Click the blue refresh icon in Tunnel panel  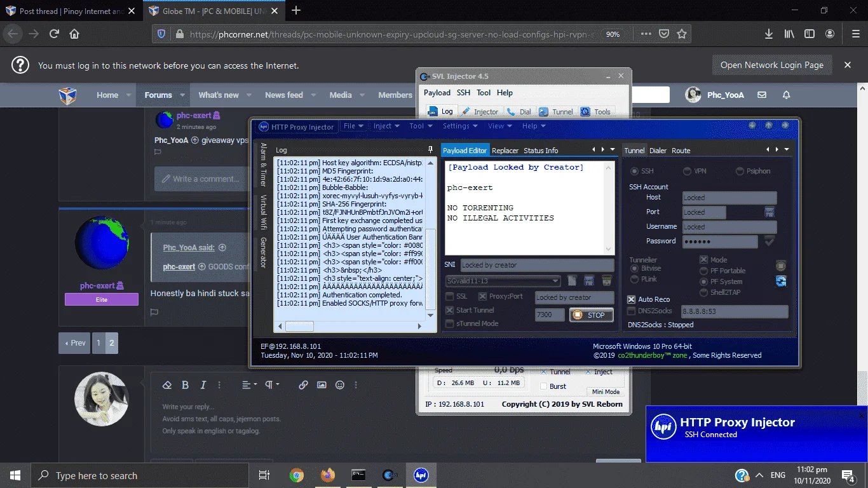point(781,281)
